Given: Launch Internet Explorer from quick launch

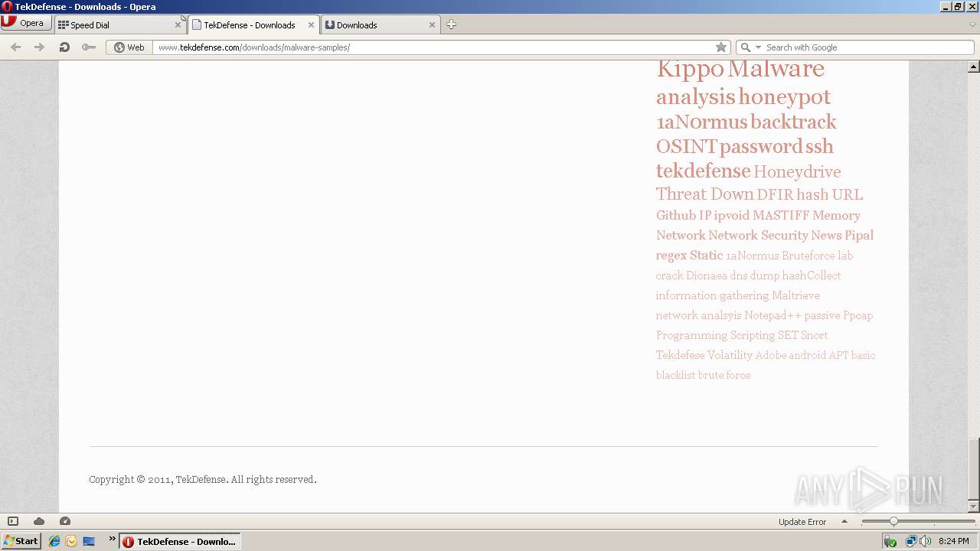Looking at the screenshot, I should point(54,541).
